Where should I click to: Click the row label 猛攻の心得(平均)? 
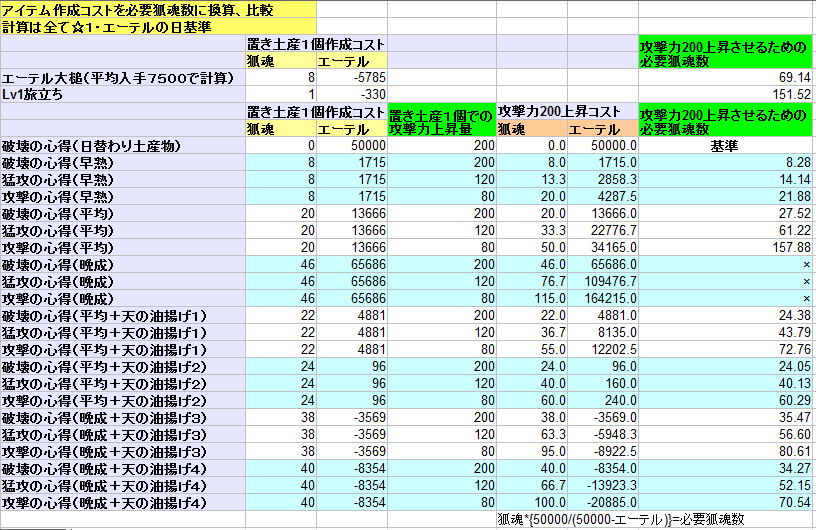123,231
